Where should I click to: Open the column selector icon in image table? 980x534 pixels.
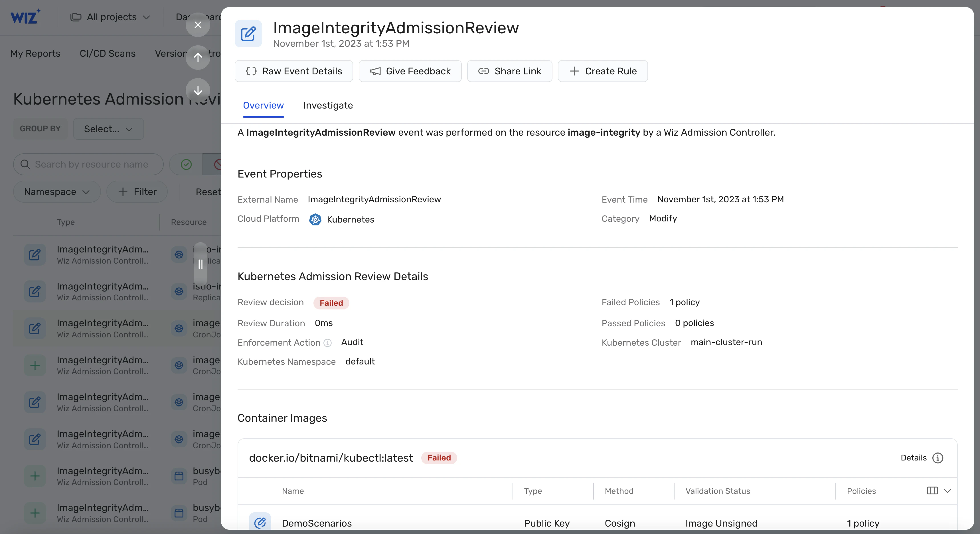pos(932,491)
